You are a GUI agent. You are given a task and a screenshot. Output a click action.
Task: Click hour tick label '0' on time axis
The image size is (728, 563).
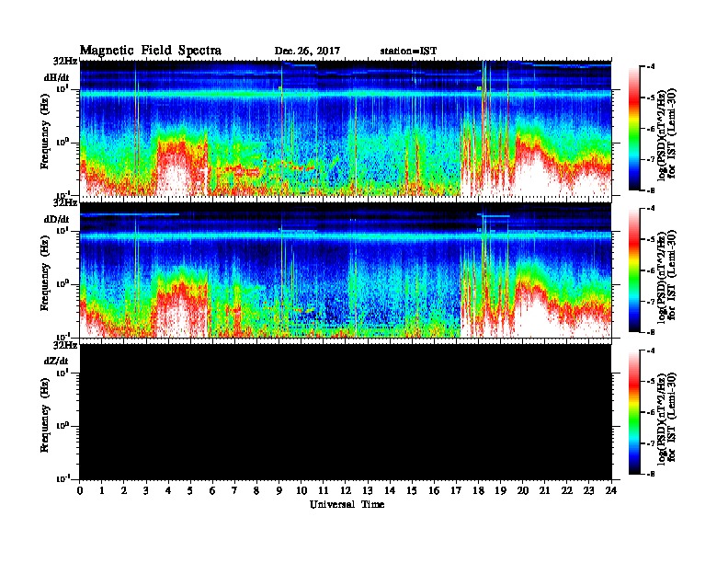[x=80, y=491]
